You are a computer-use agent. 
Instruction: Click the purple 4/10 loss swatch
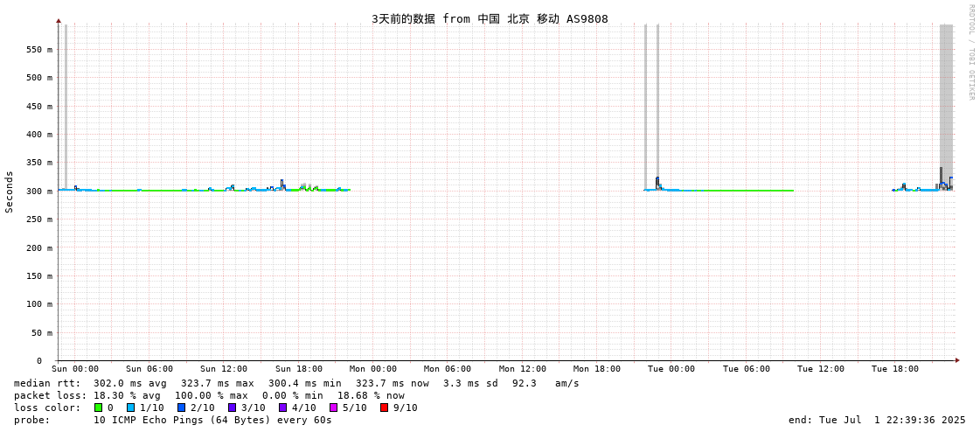[x=282, y=408]
